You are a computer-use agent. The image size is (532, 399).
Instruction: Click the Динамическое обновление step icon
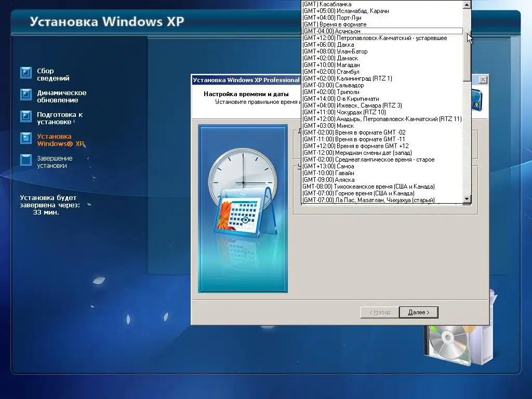(26, 95)
